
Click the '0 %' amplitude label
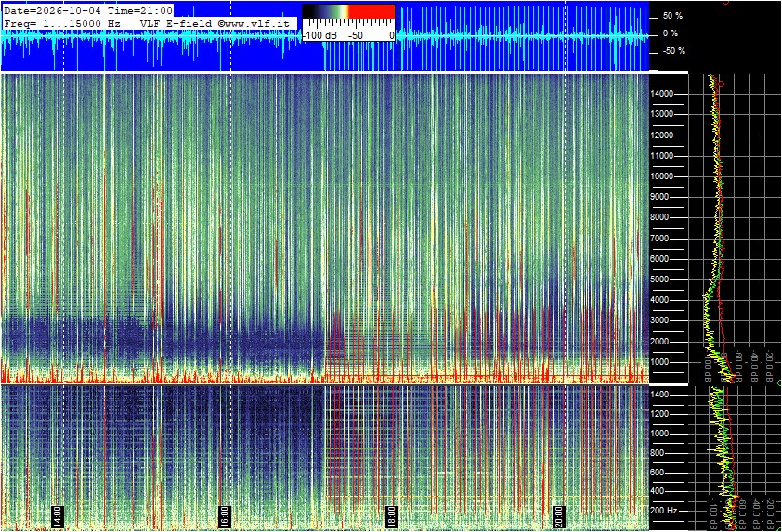[x=671, y=33]
